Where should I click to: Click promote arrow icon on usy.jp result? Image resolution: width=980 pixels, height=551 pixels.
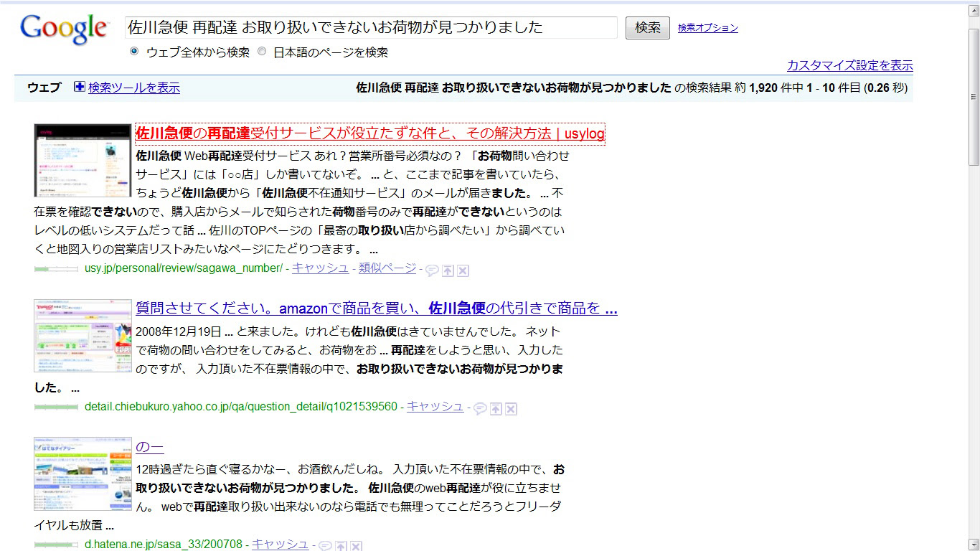pyautogui.click(x=448, y=270)
